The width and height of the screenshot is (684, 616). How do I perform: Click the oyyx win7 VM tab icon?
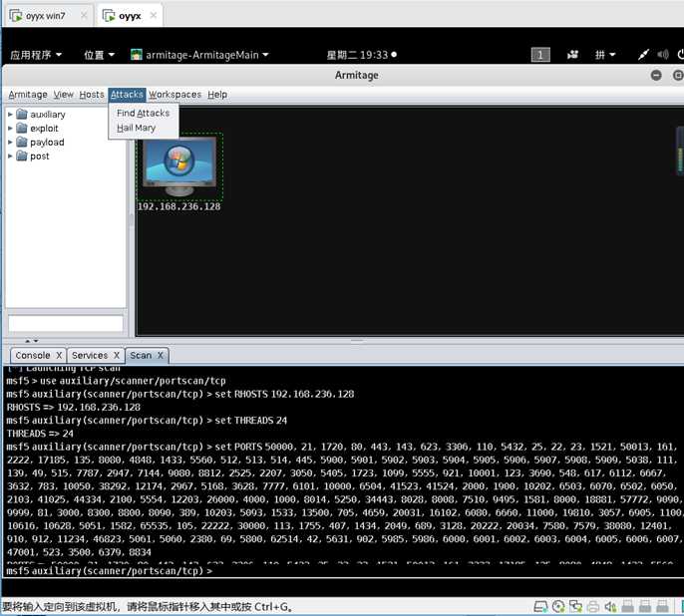(x=16, y=16)
